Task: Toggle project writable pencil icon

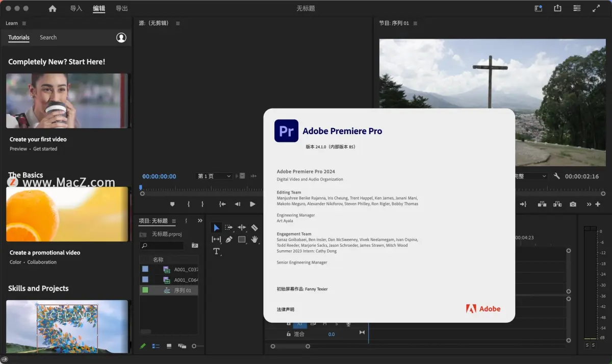Action: (143, 346)
